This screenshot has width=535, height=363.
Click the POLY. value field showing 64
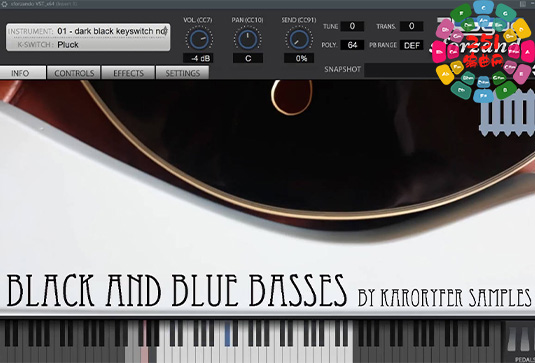[x=352, y=45]
